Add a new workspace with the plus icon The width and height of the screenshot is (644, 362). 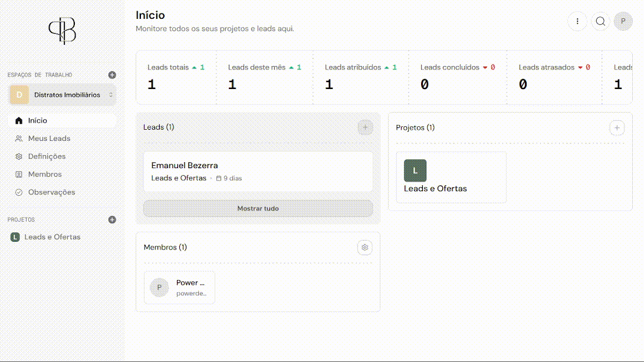coord(112,74)
